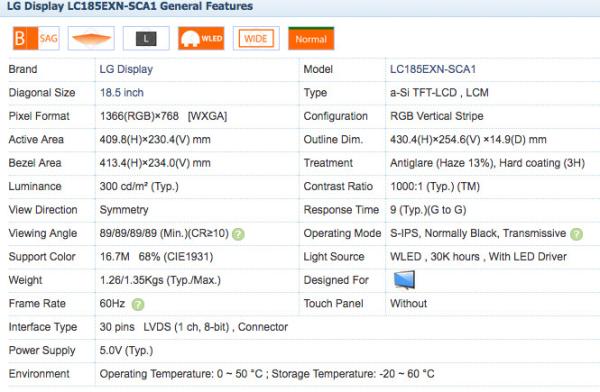Click the Luminance row label
Screen dimensions: 600x392
pos(35,186)
